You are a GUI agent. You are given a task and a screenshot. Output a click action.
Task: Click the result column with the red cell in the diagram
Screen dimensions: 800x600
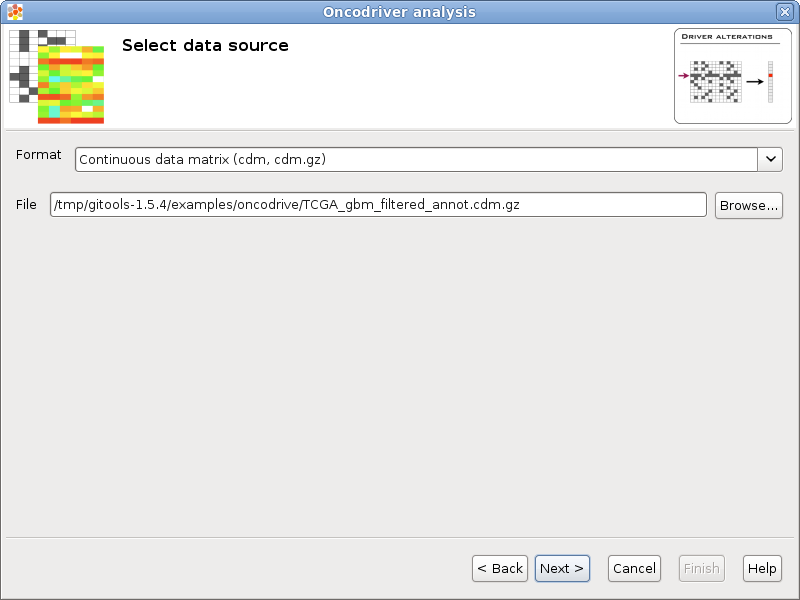click(770, 82)
